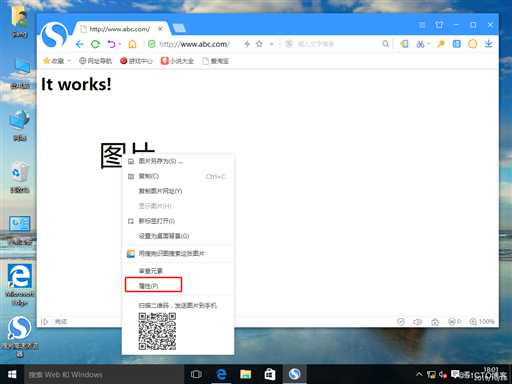Go back with the browser back arrow
This screenshot has height=384, width=512.
pos(79,44)
